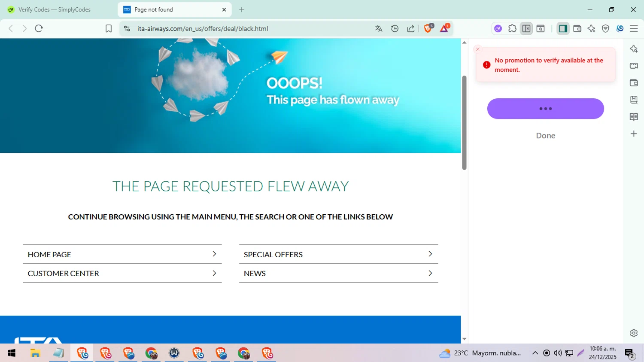Screen dimensions: 644x362
Task: Bookmark this page with the bookmark icon
Action: [109, 28]
